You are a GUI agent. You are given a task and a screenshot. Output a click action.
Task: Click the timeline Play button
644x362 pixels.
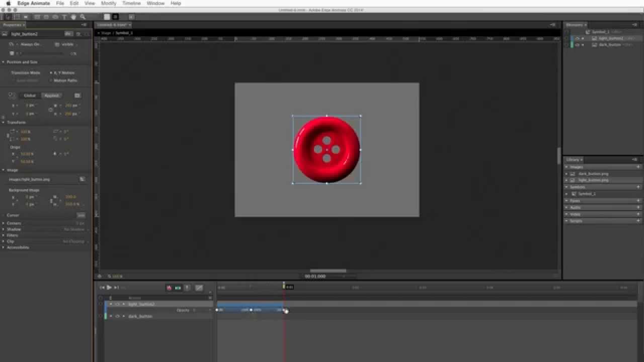point(109,288)
